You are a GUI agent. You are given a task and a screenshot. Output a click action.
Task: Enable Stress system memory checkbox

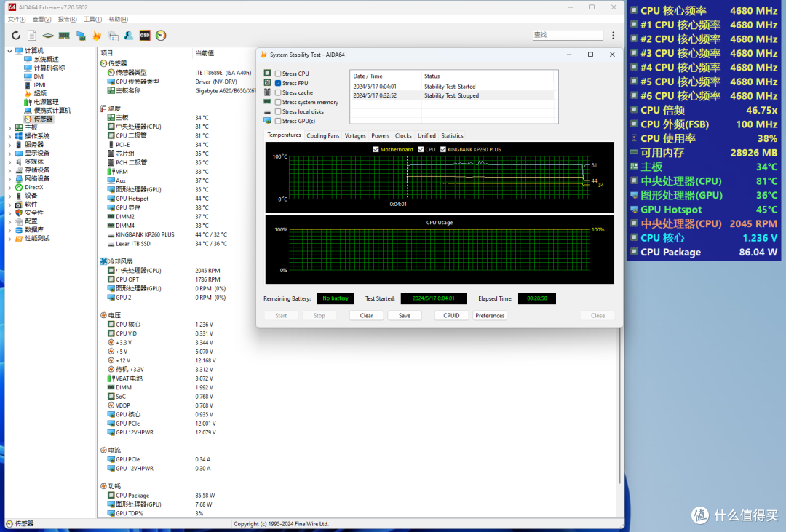point(278,103)
